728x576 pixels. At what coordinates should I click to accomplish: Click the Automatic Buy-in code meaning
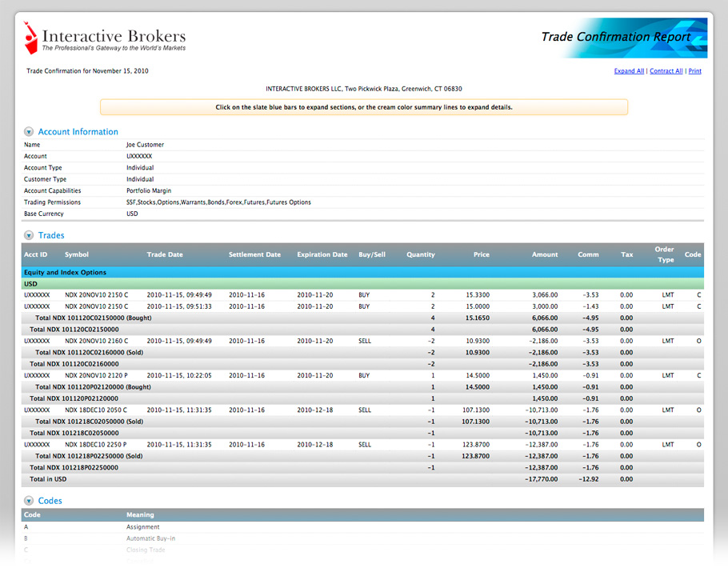point(150,538)
